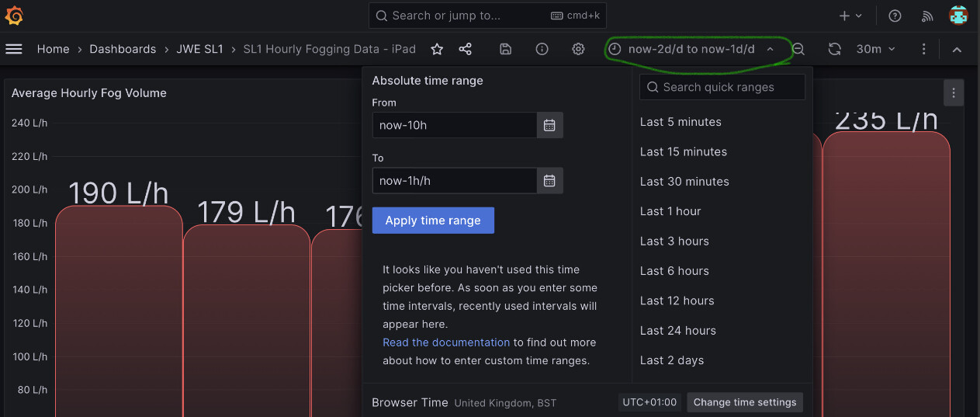Click the UTC+01:00 timezone badge
The height and width of the screenshot is (417, 980).
pos(649,402)
